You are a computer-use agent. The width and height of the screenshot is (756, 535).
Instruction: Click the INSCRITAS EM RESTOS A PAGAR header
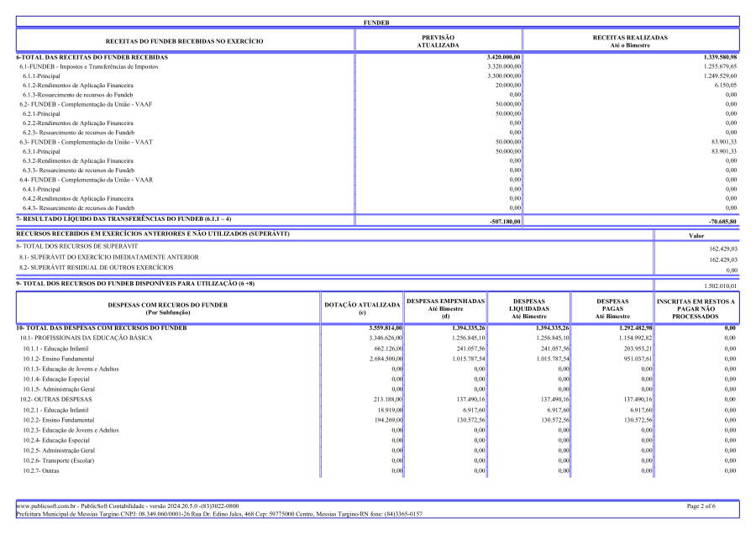(x=696, y=307)
